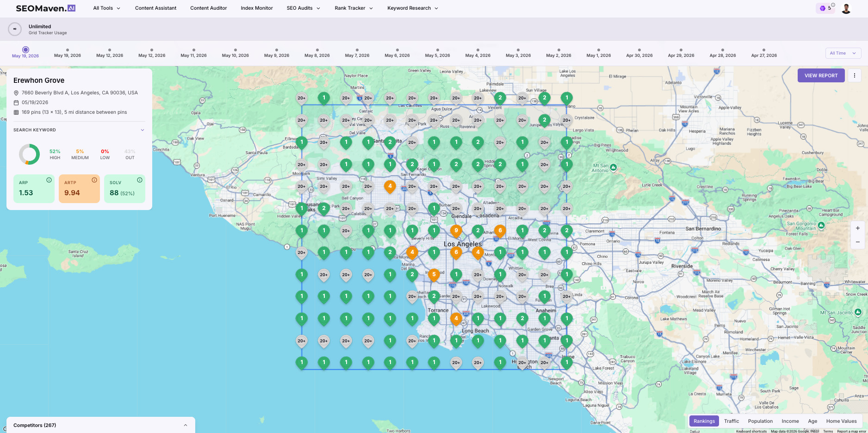Switch to the Population map layer
Viewport: 868px width, 433px height.
point(760,421)
